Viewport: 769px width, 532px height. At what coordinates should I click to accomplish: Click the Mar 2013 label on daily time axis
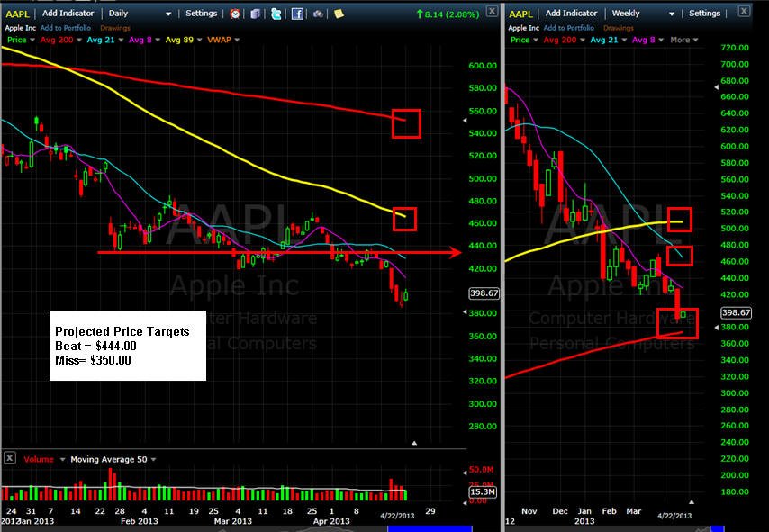coord(233,521)
